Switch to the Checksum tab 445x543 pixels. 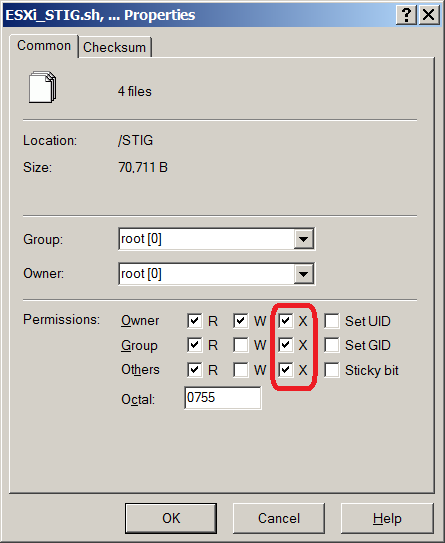[x=115, y=47]
